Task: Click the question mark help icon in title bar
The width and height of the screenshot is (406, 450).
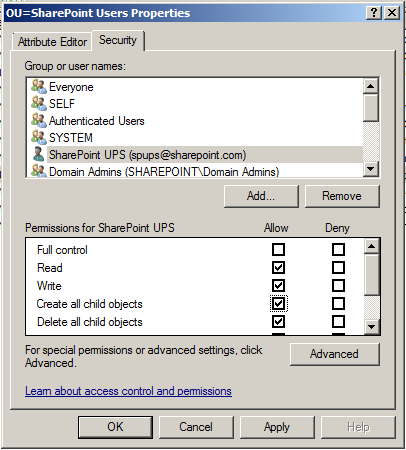Action: coord(374,13)
